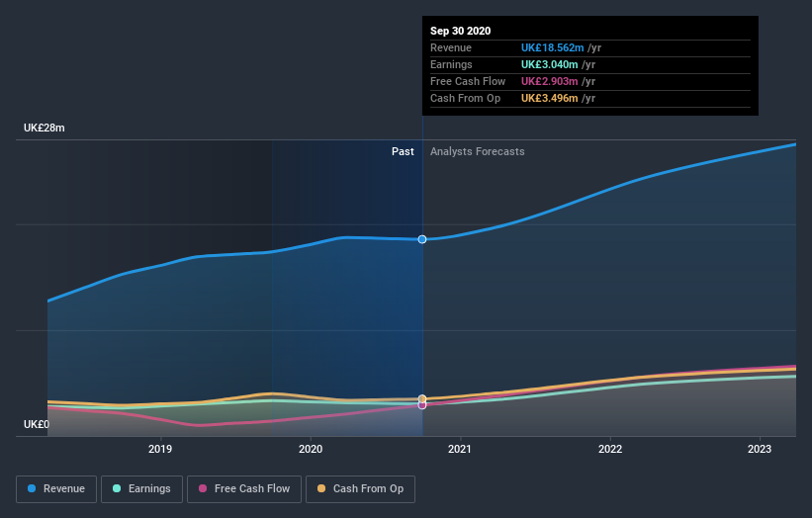Click the UK£2.903m free cash flow value
The height and width of the screenshot is (518, 812).
point(549,81)
